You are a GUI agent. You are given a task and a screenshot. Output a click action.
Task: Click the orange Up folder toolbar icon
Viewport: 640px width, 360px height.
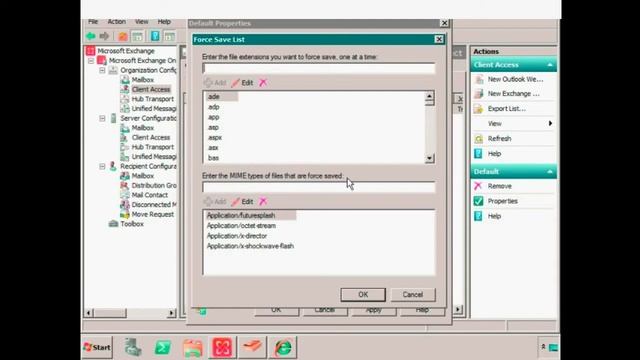coord(122,36)
